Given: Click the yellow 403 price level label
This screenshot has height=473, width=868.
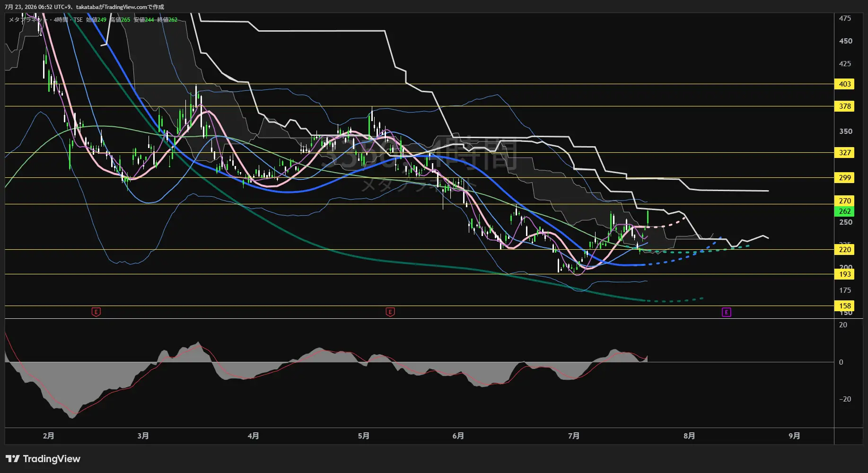Looking at the screenshot, I should tap(845, 84).
